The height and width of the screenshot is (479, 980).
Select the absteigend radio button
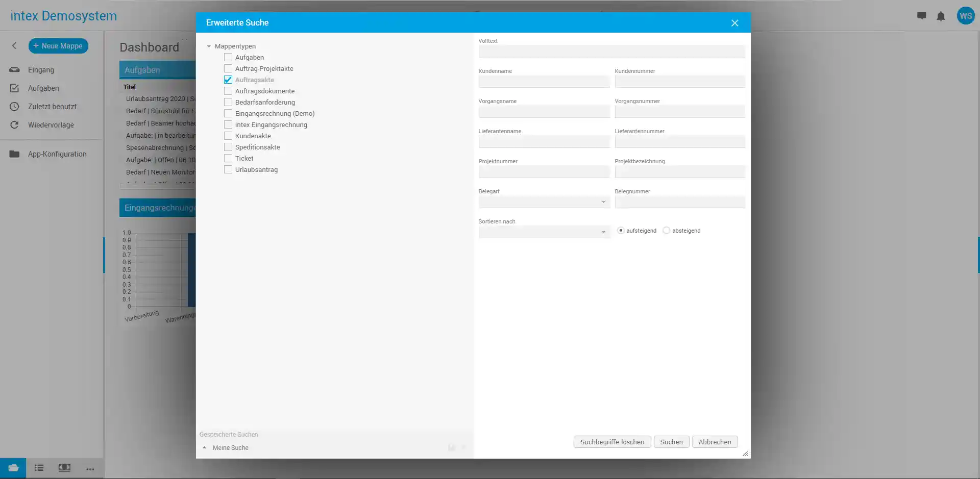[x=666, y=231]
